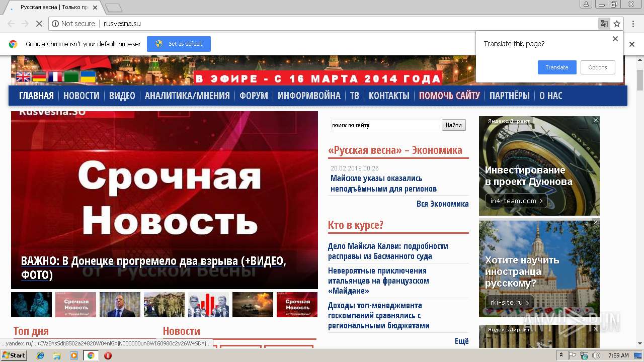The width and height of the screenshot is (644, 362).
Task: Choose the French flag language icon
Action: 55,77
